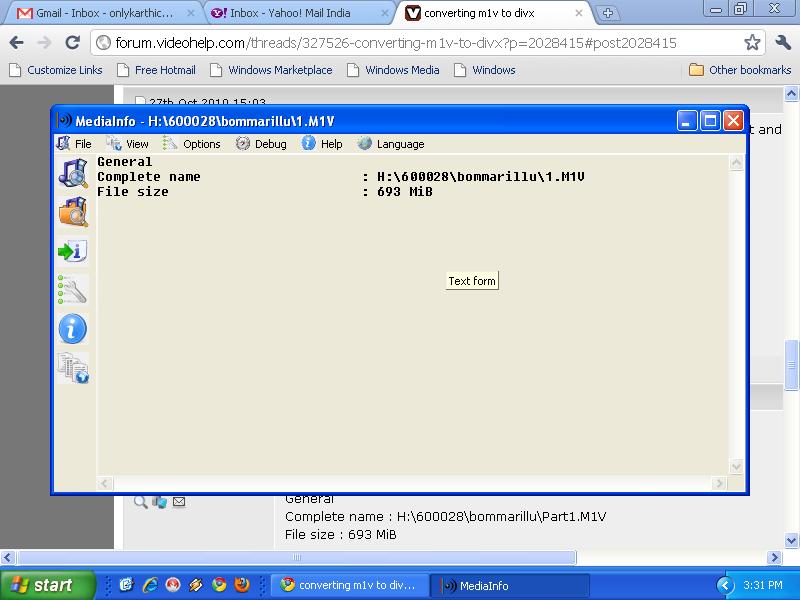Bookmark this page with the star
800x600 pixels.
pyautogui.click(x=752, y=42)
